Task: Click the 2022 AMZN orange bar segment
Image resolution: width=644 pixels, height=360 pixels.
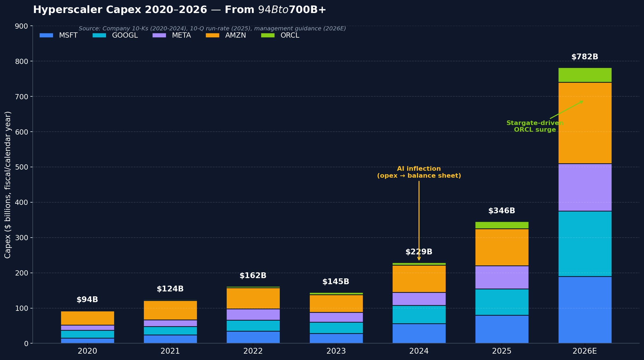Action: pyautogui.click(x=253, y=298)
